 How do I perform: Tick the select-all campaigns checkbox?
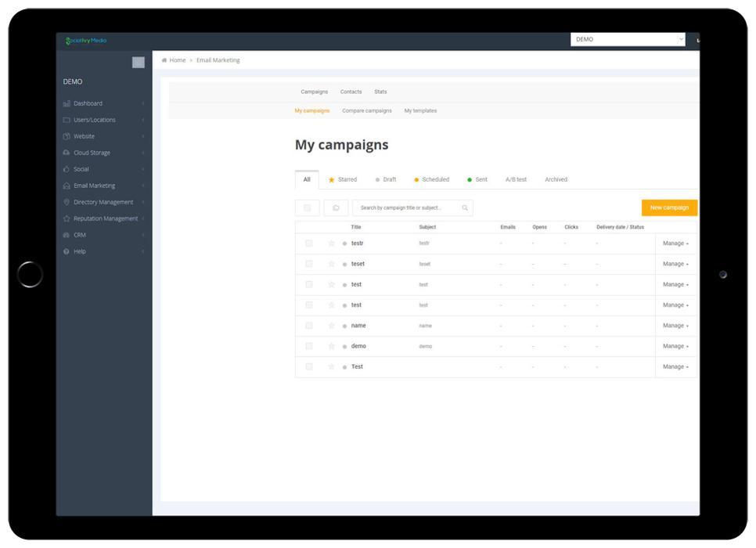(x=308, y=208)
